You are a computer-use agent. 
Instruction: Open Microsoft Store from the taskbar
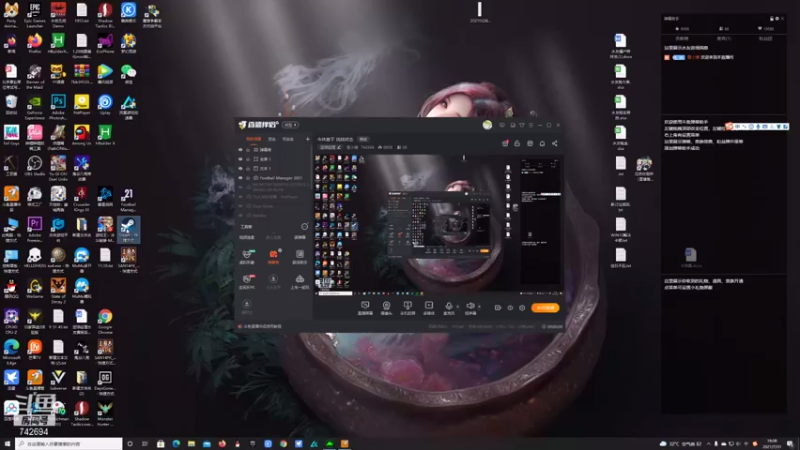pos(160,444)
